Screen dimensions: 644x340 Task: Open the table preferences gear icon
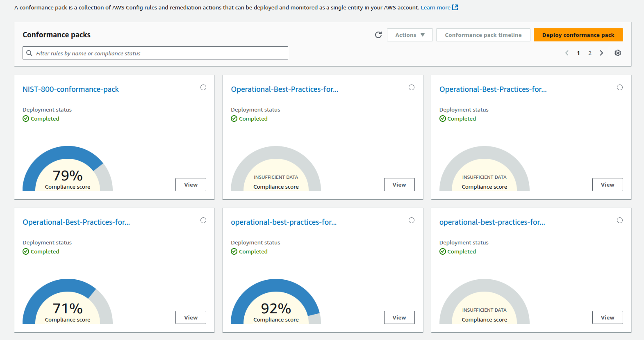(617, 53)
